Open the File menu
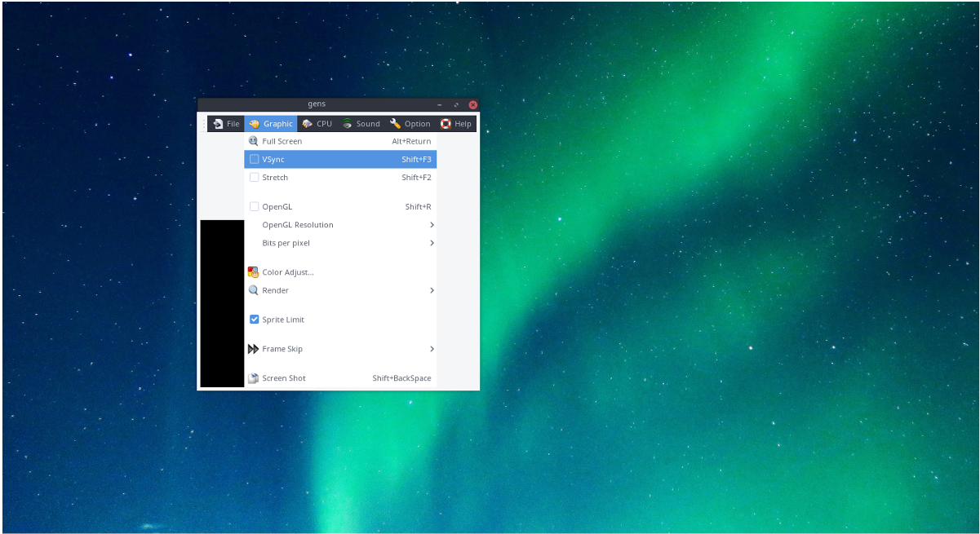This screenshot has width=980, height=534. click(x=225, y=123)
